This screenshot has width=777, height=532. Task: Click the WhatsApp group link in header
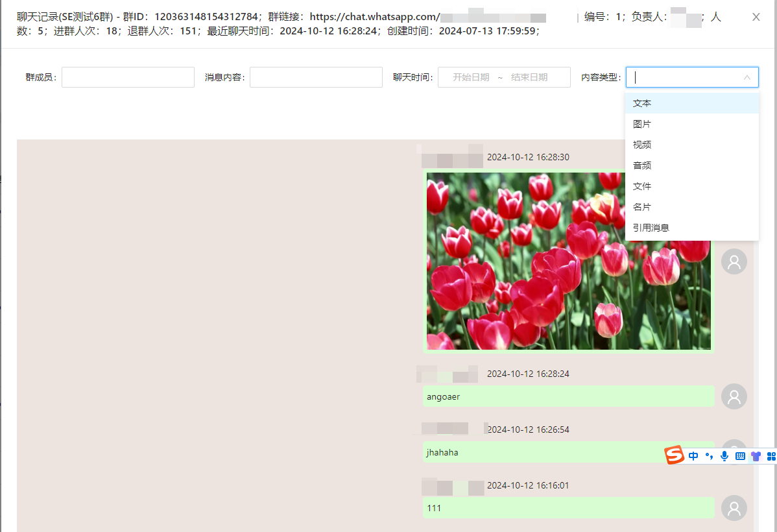pos(428,17)
